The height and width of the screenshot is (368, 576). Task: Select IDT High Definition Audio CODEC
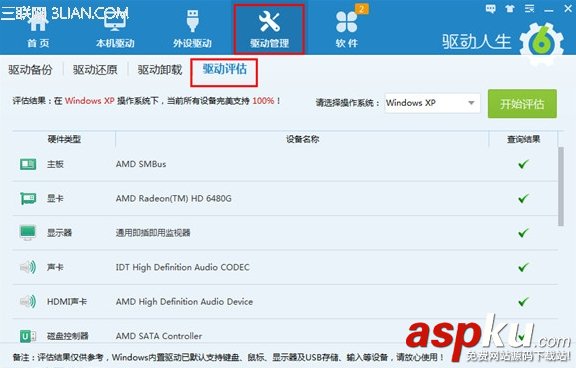coord(183,267)
